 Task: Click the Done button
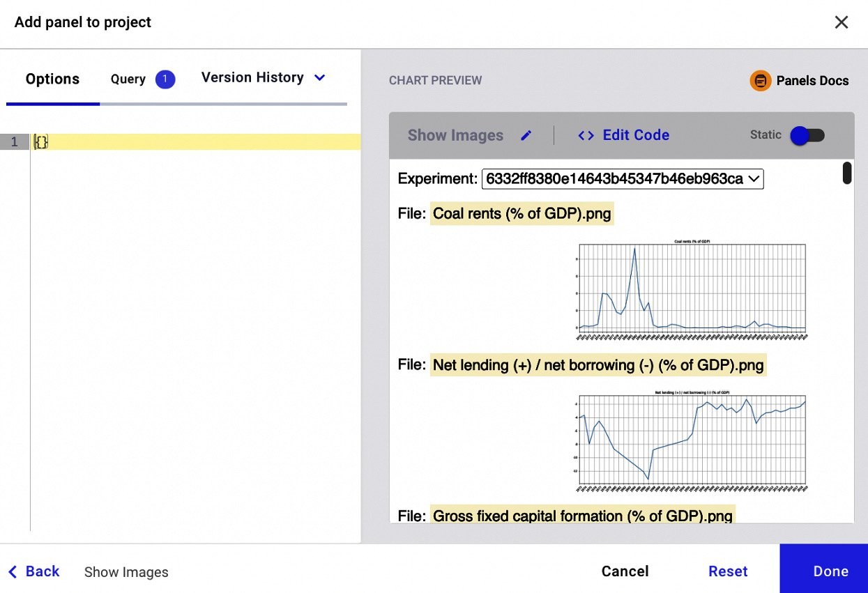point(823,569)
